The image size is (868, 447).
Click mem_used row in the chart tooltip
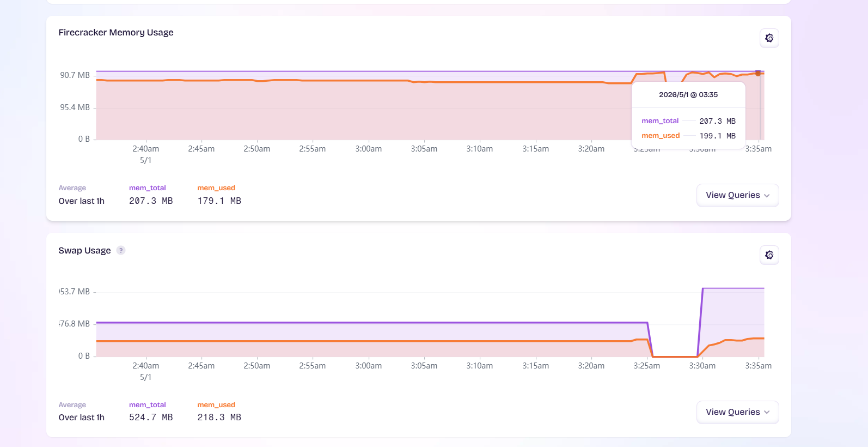point(688,136)
